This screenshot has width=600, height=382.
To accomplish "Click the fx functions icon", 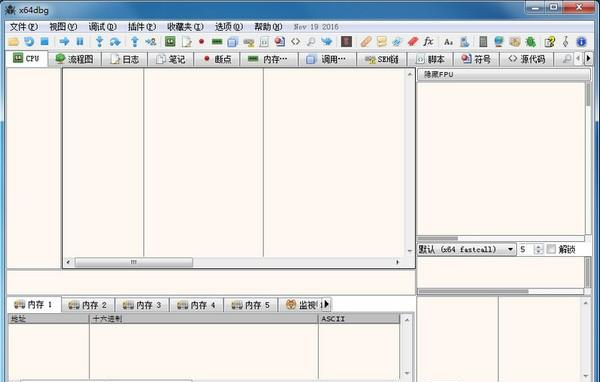I will coord(428,41).
